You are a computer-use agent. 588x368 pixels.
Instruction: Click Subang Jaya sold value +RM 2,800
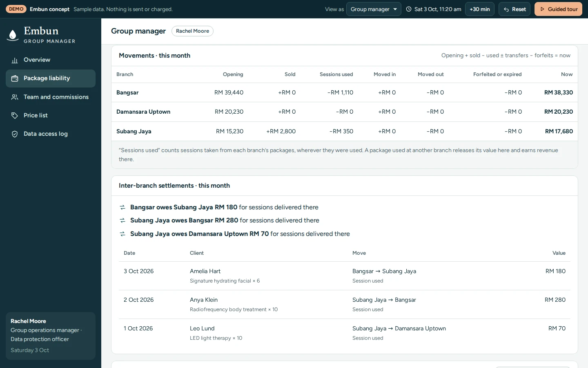(281, 131)
